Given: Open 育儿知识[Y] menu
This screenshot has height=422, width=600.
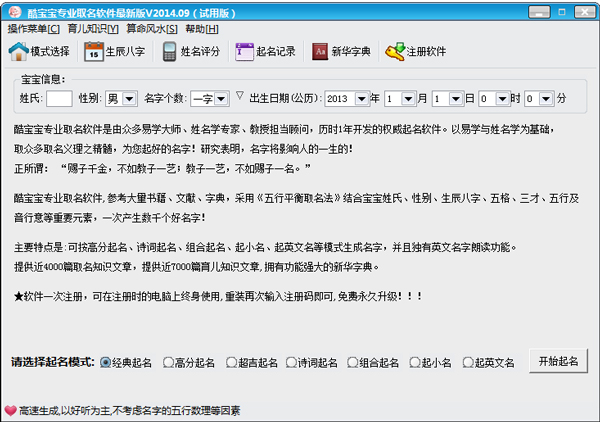Looking at the screenshot, I should (93, 29).
